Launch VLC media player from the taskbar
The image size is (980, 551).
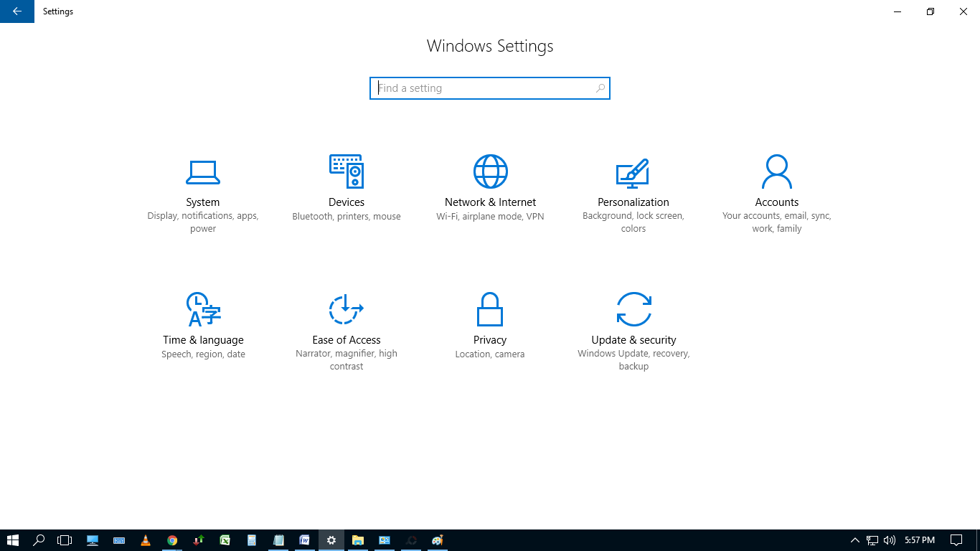(x=146, y=540)
